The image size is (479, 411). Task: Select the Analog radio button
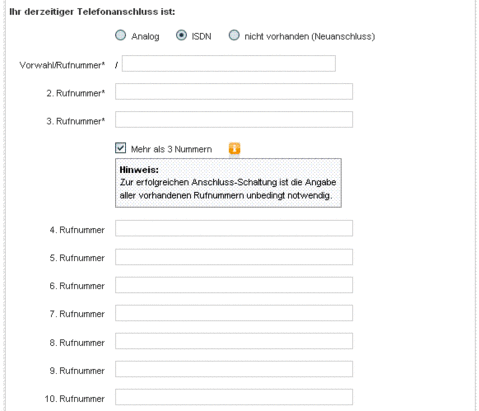[x=120, y=35]
